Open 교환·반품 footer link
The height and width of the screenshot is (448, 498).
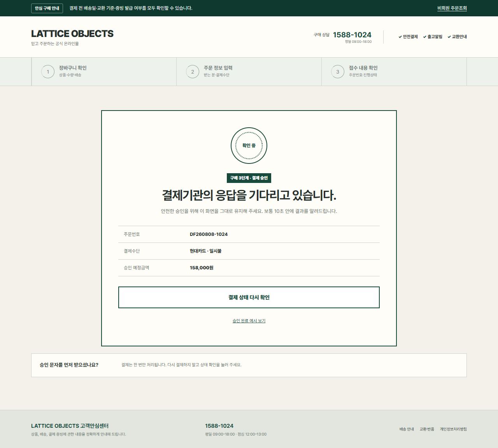point(427,429)
